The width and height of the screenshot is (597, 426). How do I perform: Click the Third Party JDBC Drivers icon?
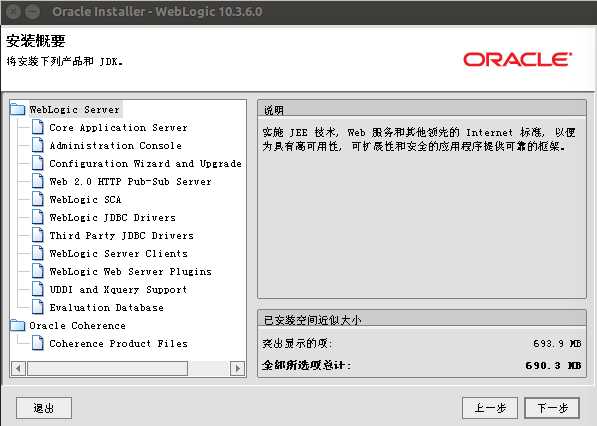[38, 235]
